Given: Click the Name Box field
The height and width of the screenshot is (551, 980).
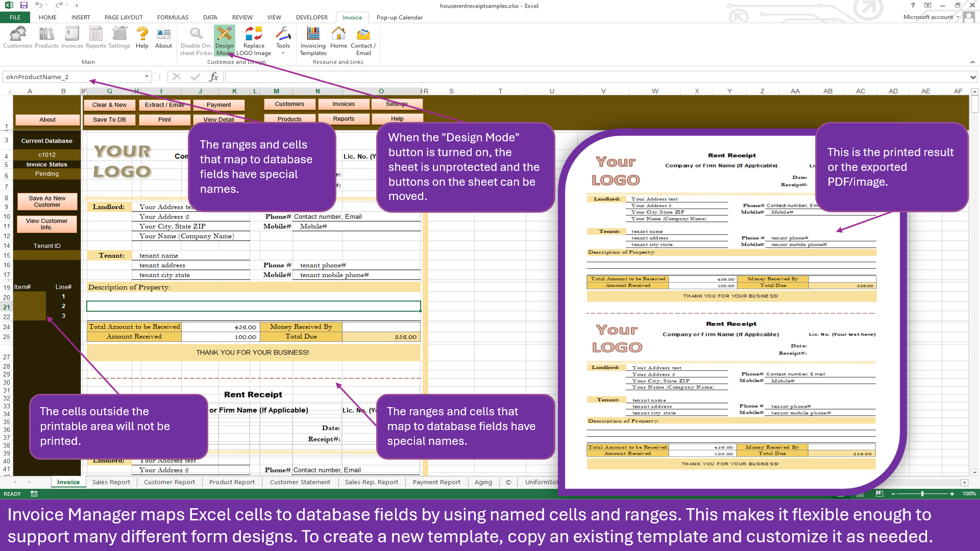Looking at the screenshot, I should [73, 77].
